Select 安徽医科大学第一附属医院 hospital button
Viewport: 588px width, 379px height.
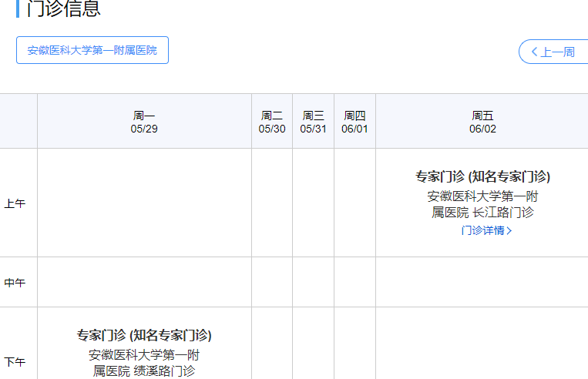92,50
